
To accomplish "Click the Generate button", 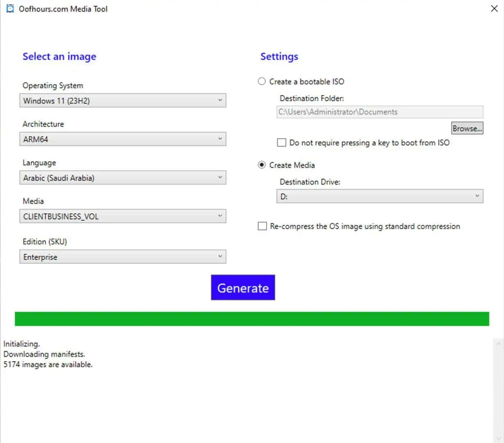I will pos(243,288).
